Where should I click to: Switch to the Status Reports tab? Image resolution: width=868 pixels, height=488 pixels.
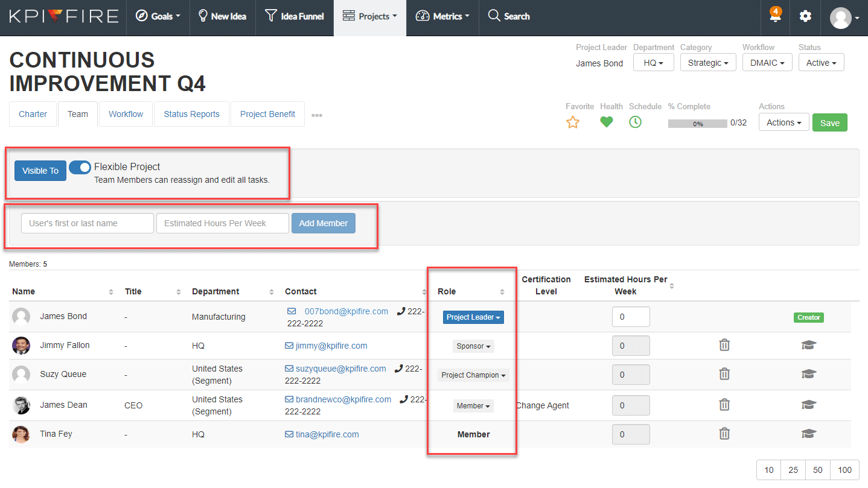point(191,114)
